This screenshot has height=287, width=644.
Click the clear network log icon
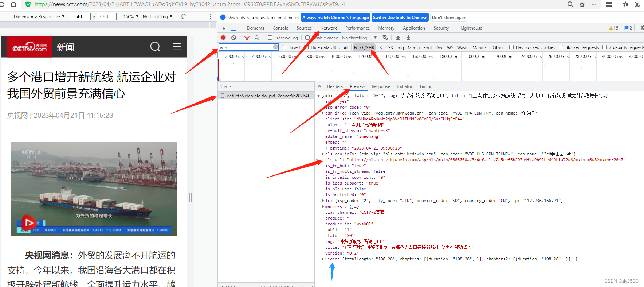click(233, 38)
